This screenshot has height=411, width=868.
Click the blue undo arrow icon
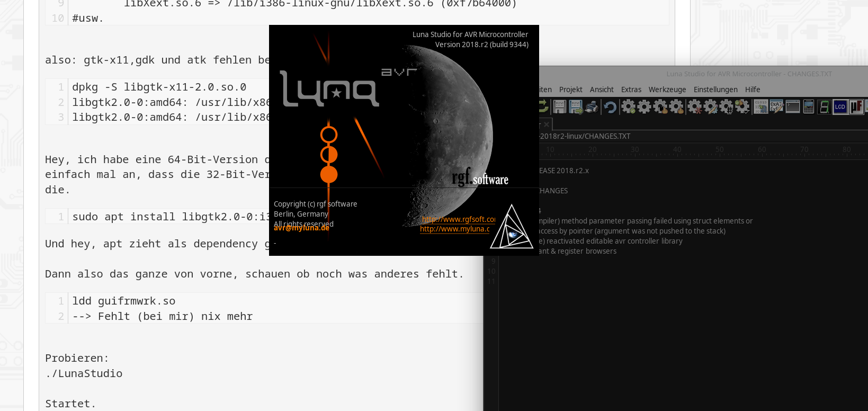pos(610,107)
